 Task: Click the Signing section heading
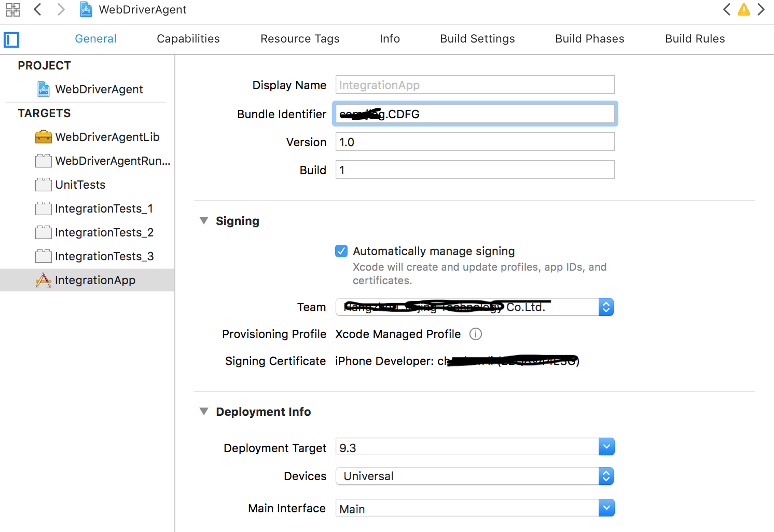point(238,221)
